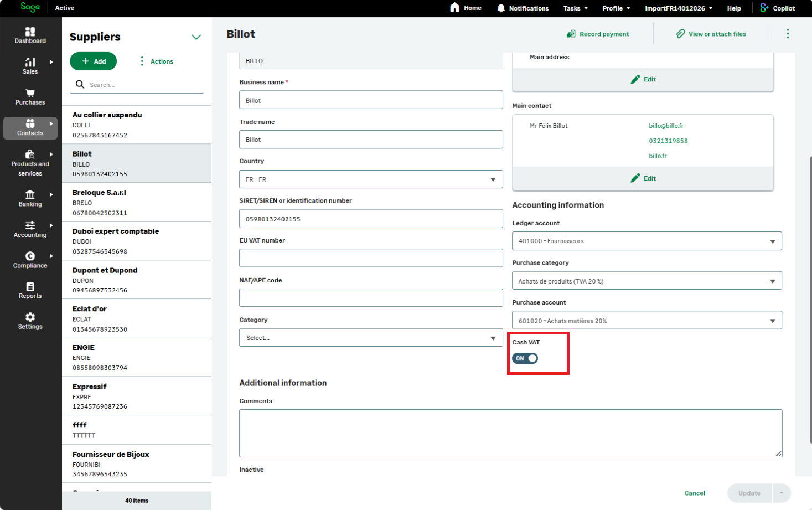Image resolution: width=812 pixels, height=510 pixels.
Task: Open Purchases cart icon
Action: tap(30, 93)
